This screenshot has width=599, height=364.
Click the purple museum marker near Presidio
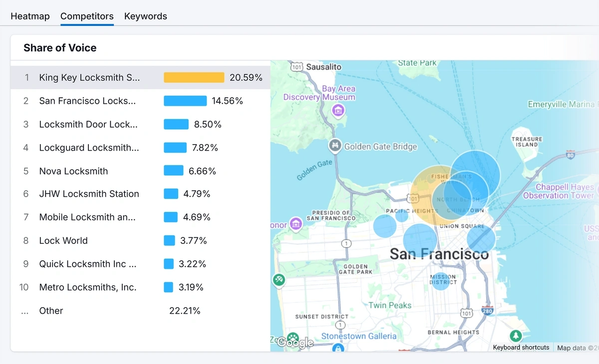pos(296,224)
